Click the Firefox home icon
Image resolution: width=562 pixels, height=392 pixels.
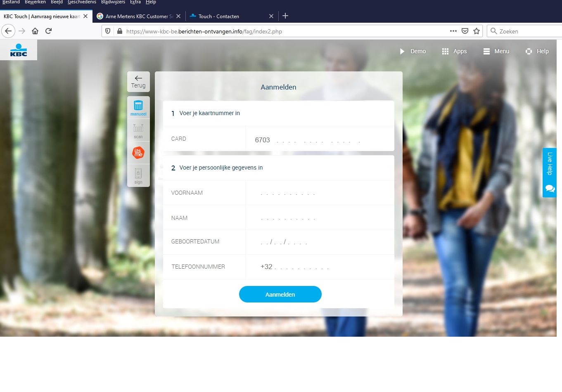coord(35,31)
